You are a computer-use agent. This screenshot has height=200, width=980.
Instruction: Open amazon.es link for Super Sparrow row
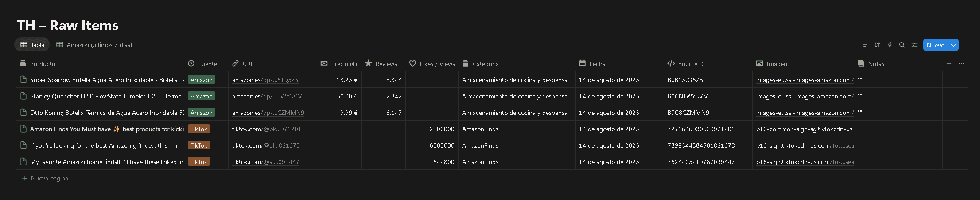265,80
